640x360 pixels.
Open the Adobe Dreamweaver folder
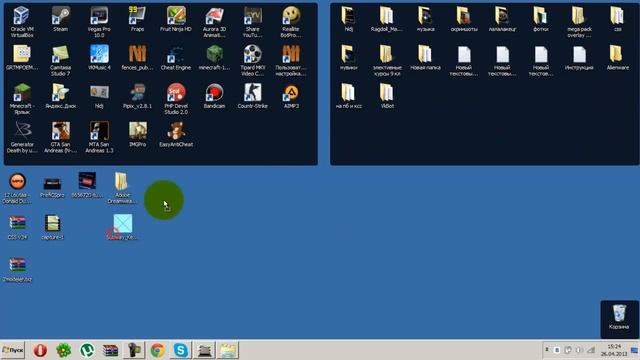pyautogui.click(x=121, y=182)
